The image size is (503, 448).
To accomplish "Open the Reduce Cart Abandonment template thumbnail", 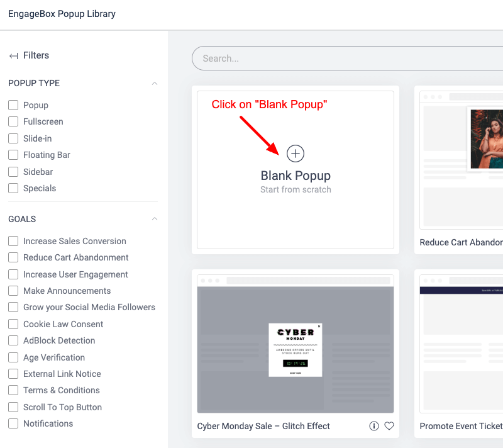I will 462,160.
